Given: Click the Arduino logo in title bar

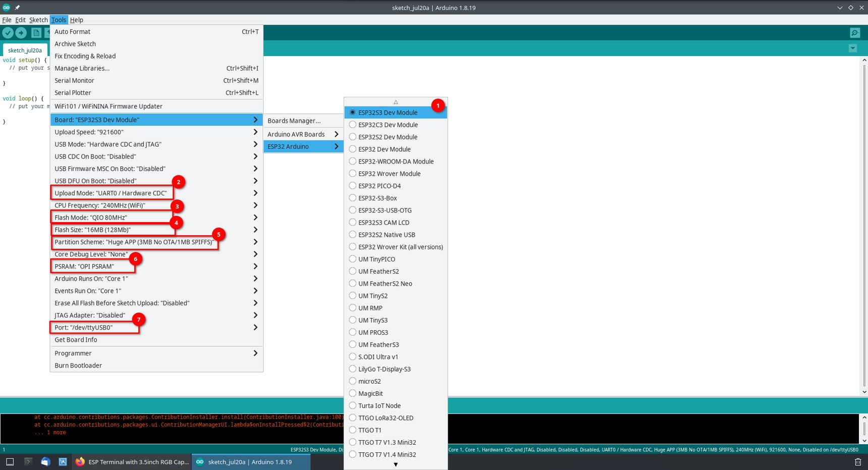Looking at the screenshot, I should click(x=6, y=8).
